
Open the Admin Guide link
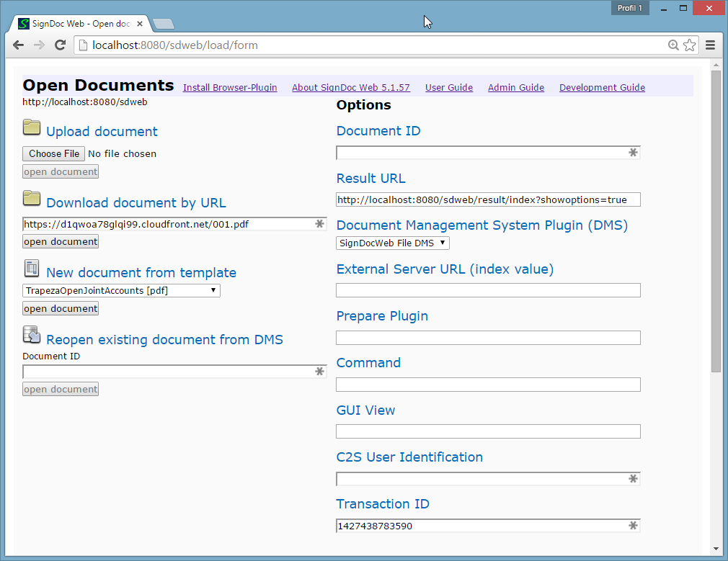point(516,88)
